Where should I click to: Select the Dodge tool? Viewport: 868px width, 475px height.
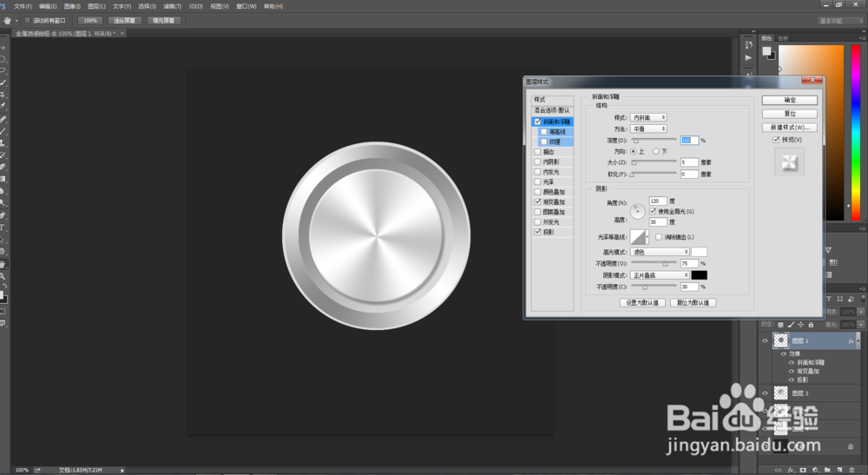pyautogui.click(x=3, y=202)
